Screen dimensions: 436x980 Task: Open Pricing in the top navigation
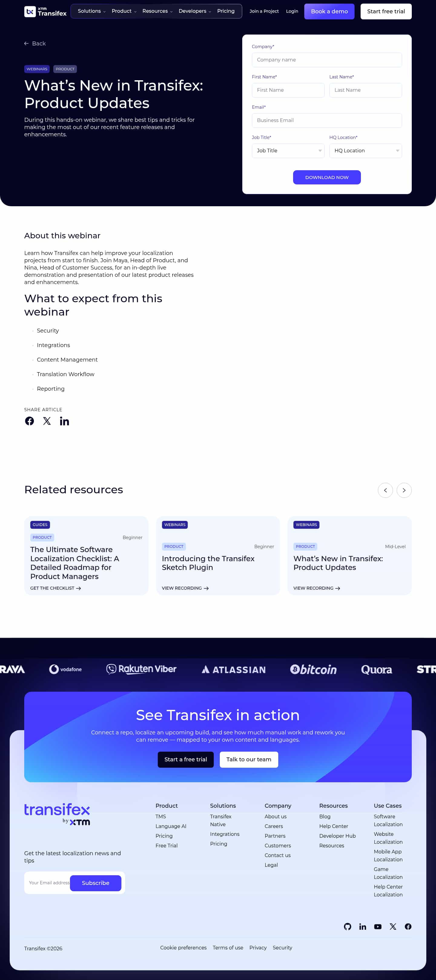tap(226, 11)
